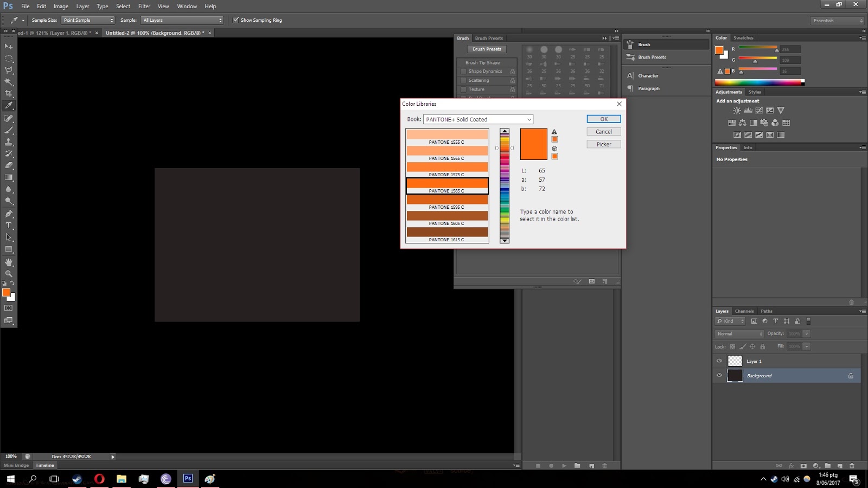868x488 pixels.
Task: Expand layer Opacity dropdown arrow
Action: tap(807, 334)
